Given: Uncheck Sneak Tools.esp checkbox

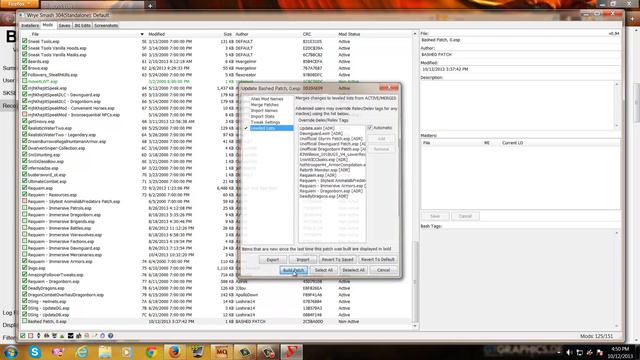Looking at the screenshot, I should point(24,41).
